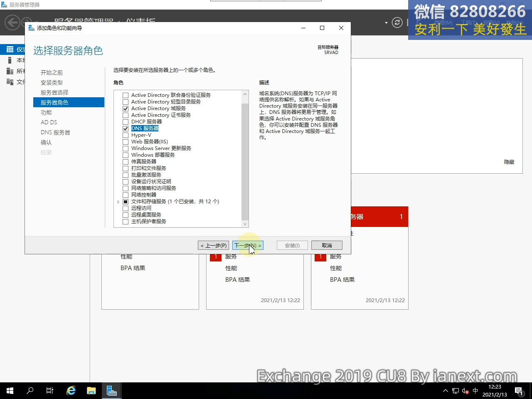Select file services icon in sidebar
The width and height of the screenshot is (532, 399).
coord(10,82)
